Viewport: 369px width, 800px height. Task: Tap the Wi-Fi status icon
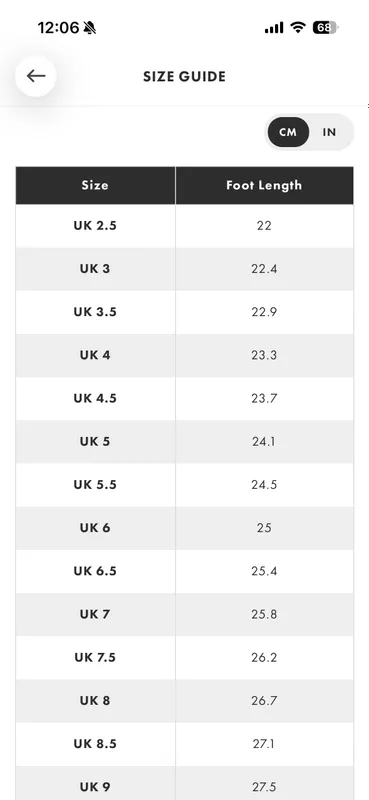click(298, 28)
